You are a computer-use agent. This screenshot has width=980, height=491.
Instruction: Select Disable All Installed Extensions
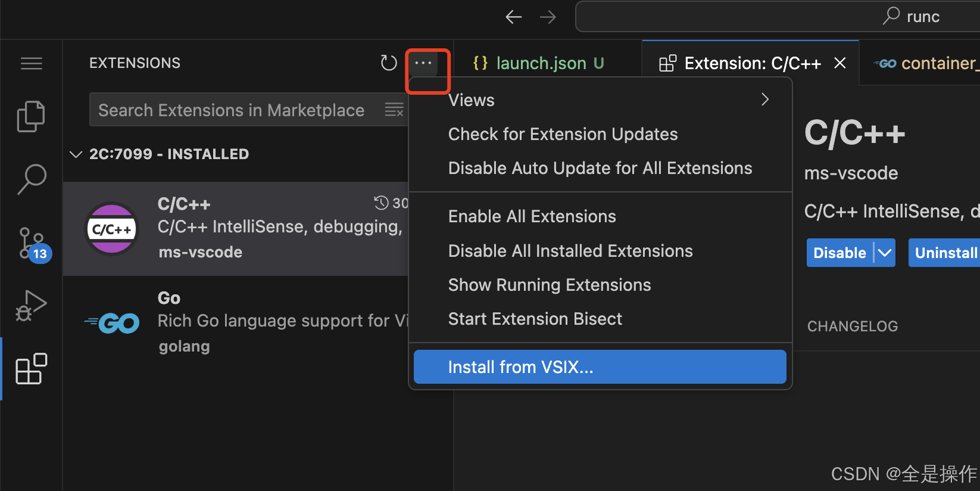(600, 251)
